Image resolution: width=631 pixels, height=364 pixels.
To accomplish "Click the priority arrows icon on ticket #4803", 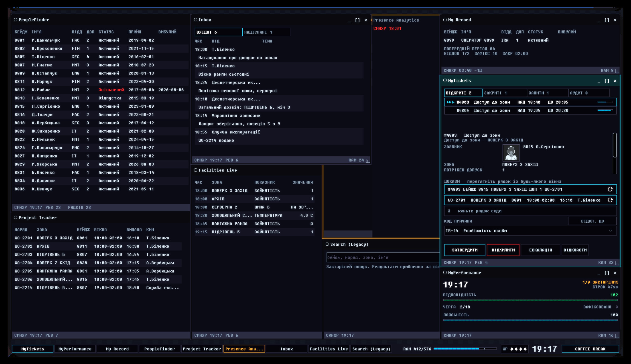I will pyautogui.click(x=451, y=102).
